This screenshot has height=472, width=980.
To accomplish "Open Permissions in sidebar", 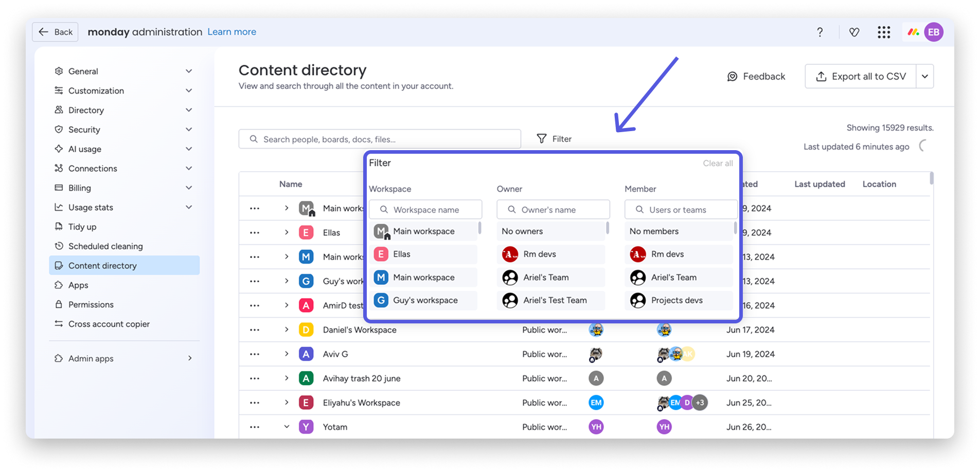I will tap(124, 304).
